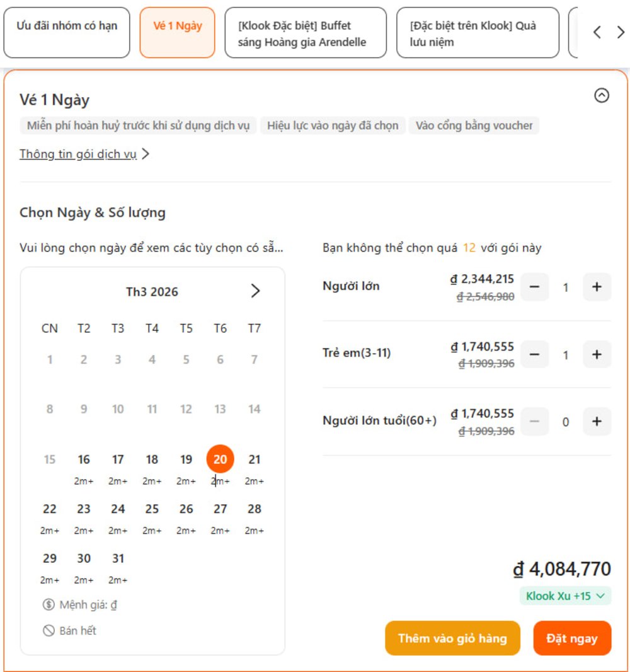Add one Người lớn tuổi(60+) ticket
This screenshot has width=630, height=672.
coord(597,422)
